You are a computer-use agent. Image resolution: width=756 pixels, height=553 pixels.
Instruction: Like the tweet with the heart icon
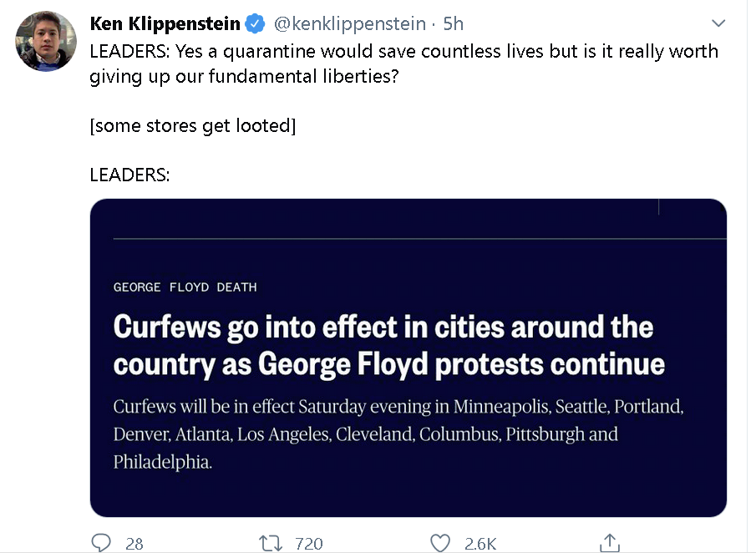(439, 543)
